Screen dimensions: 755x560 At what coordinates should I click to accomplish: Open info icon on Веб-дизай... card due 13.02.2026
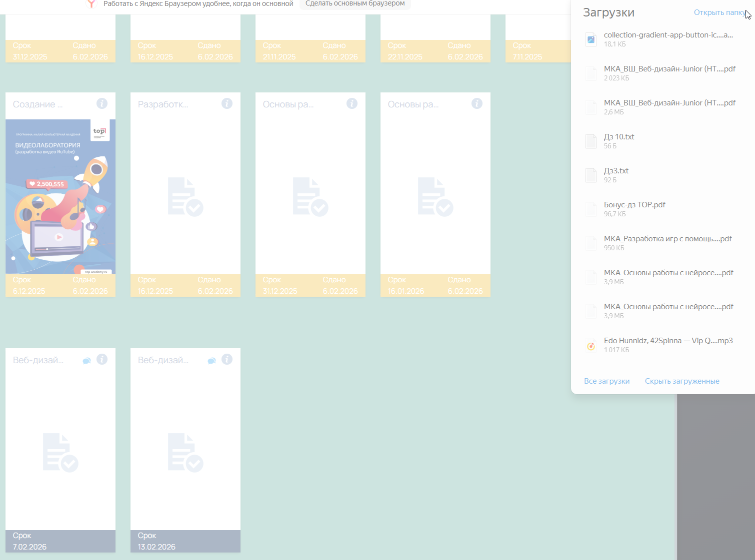pos(227,359)
